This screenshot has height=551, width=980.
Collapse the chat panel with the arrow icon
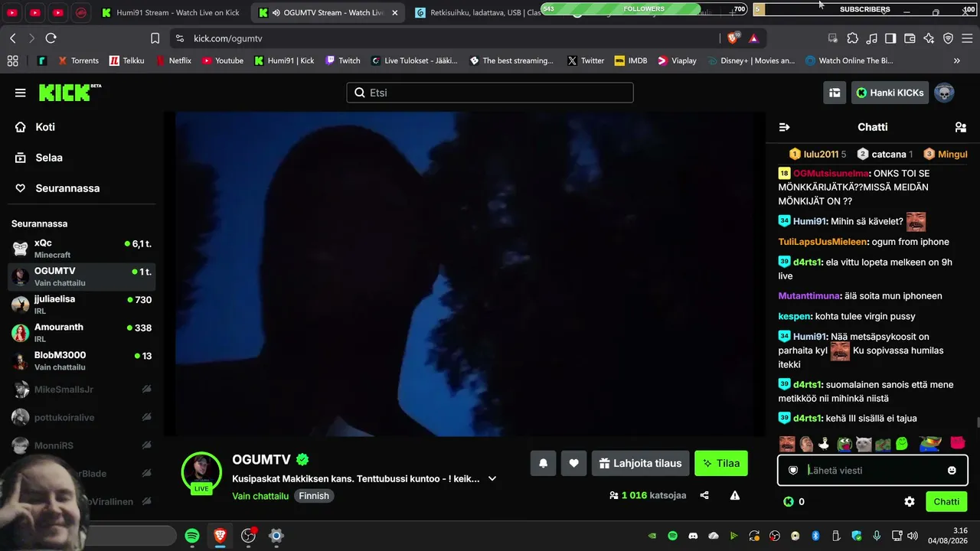[x=784, y=127]
